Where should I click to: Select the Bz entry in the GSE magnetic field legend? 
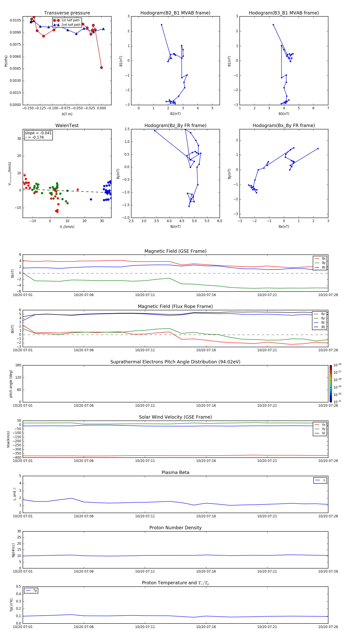click(320, 267)
